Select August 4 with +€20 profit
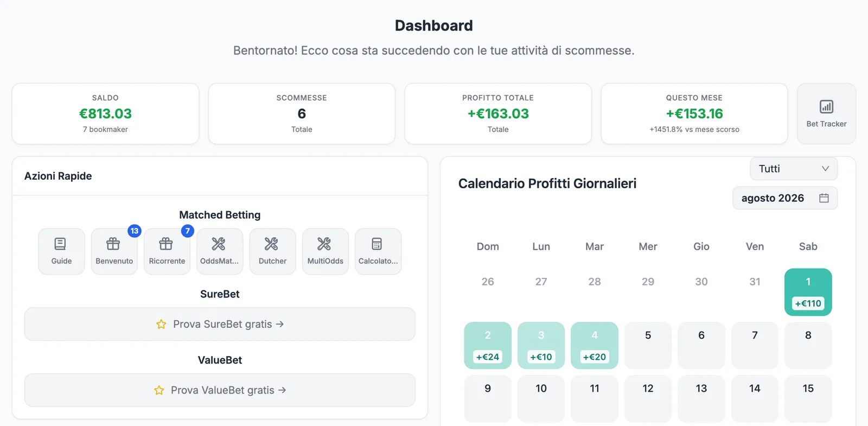Viewport: 868px width, 426px height. (595, 346)
